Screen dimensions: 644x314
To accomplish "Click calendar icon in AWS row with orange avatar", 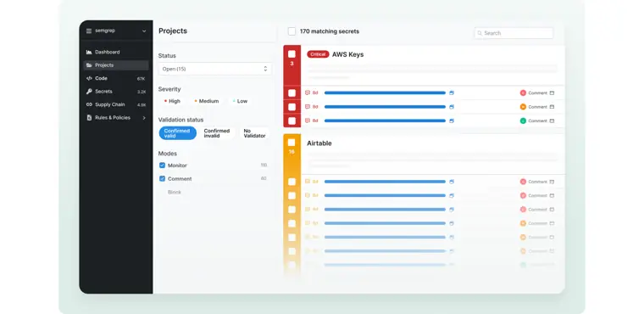I will coord(552,107).
